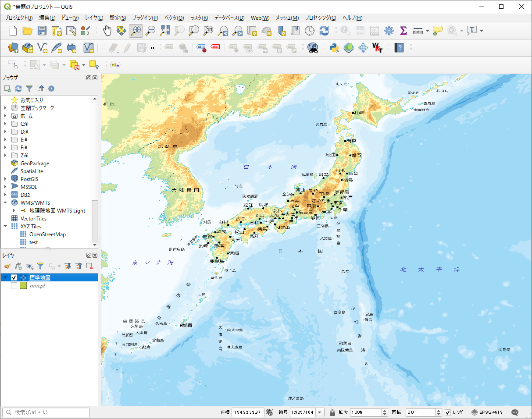Toggle the レンダ render checkbox

pos(448,412)
